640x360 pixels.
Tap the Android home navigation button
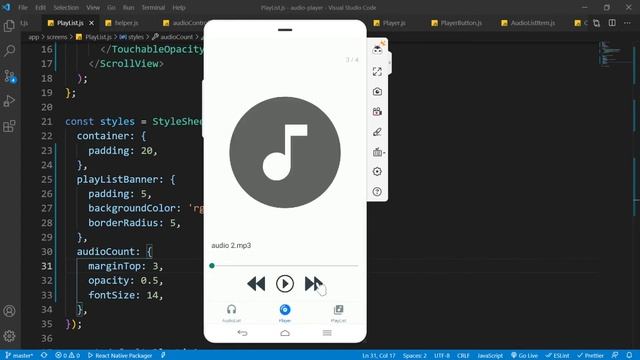(285, 333)
